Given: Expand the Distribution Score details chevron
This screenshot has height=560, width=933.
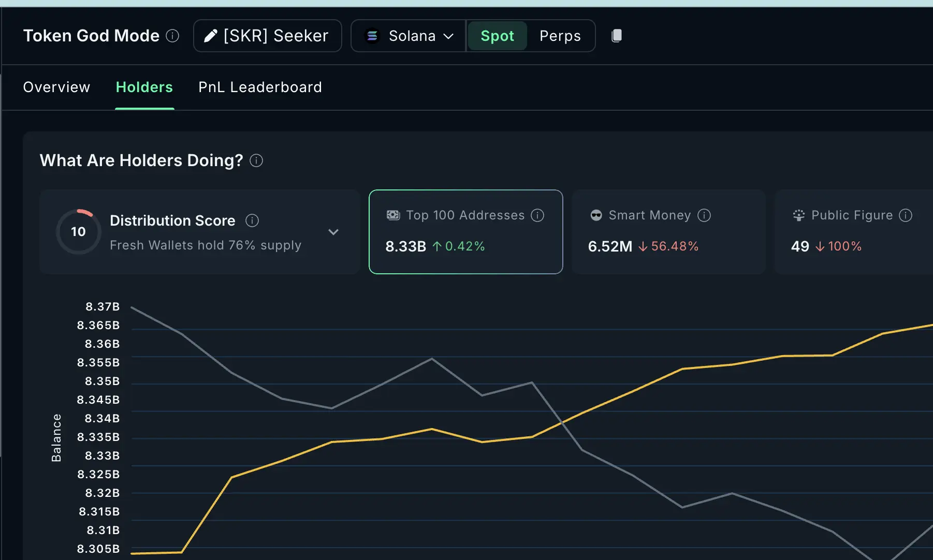Looking at the screenshot, I should coord(333,232).
